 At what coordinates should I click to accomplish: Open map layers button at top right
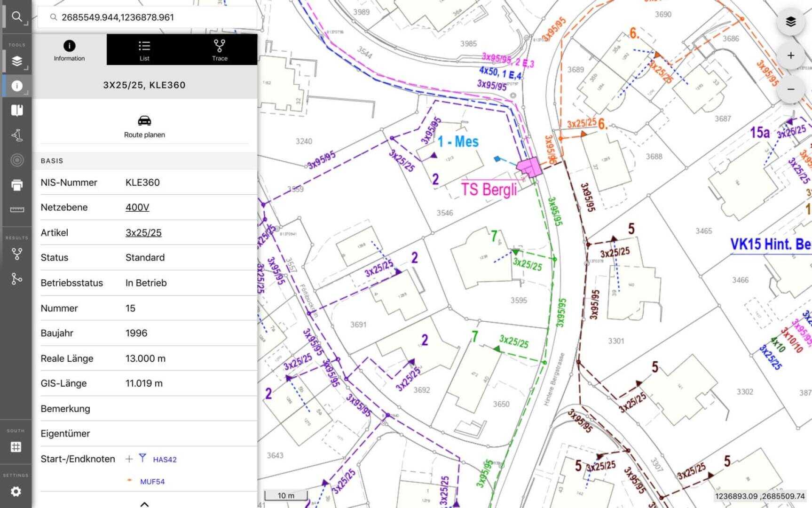[791, 22]
